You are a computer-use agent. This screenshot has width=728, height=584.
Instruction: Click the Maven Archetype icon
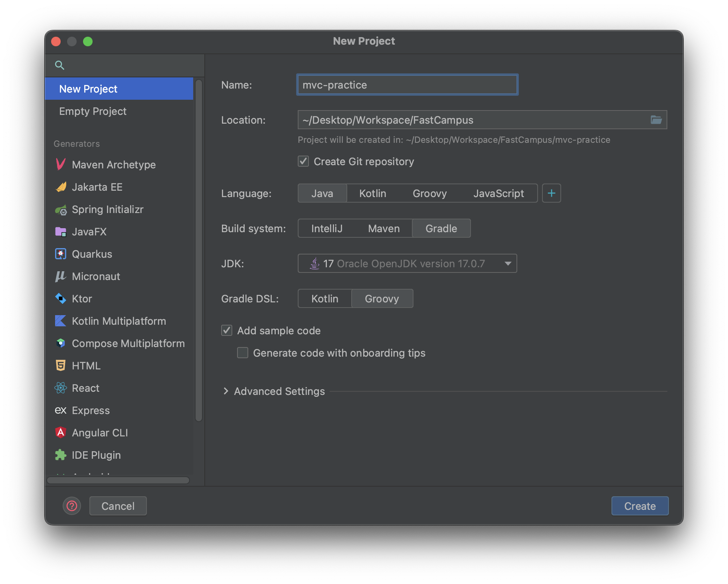coord(61,164)
